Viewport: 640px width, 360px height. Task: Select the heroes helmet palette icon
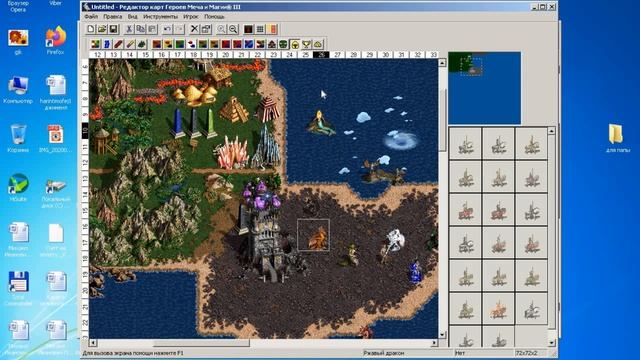[294, 44]
